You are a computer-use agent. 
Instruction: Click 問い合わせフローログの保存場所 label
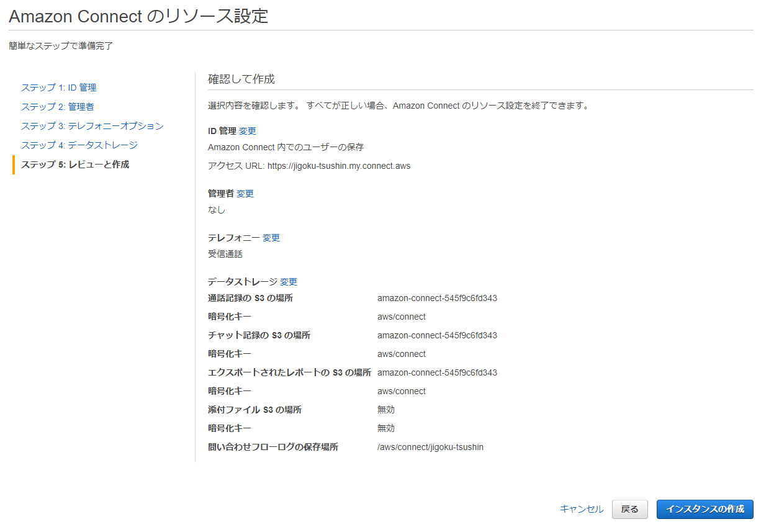coord(273,447)
